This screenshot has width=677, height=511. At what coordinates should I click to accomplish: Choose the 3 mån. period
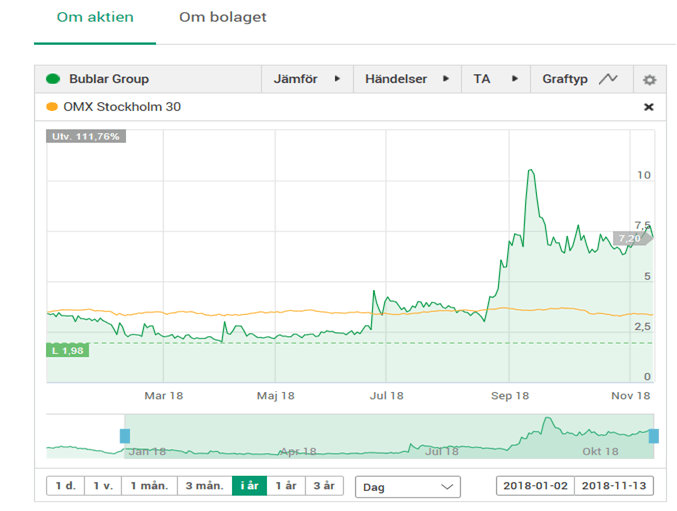203,486
